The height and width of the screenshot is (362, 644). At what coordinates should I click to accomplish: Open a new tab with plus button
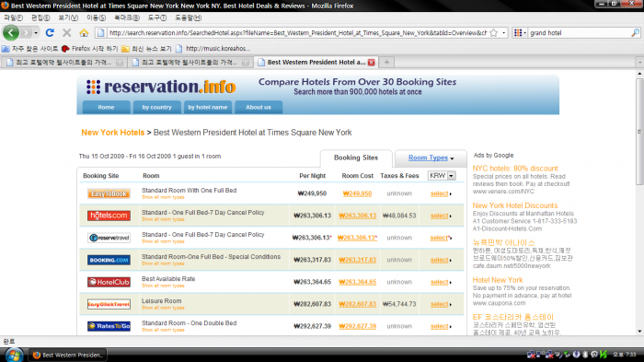point(386,62)
